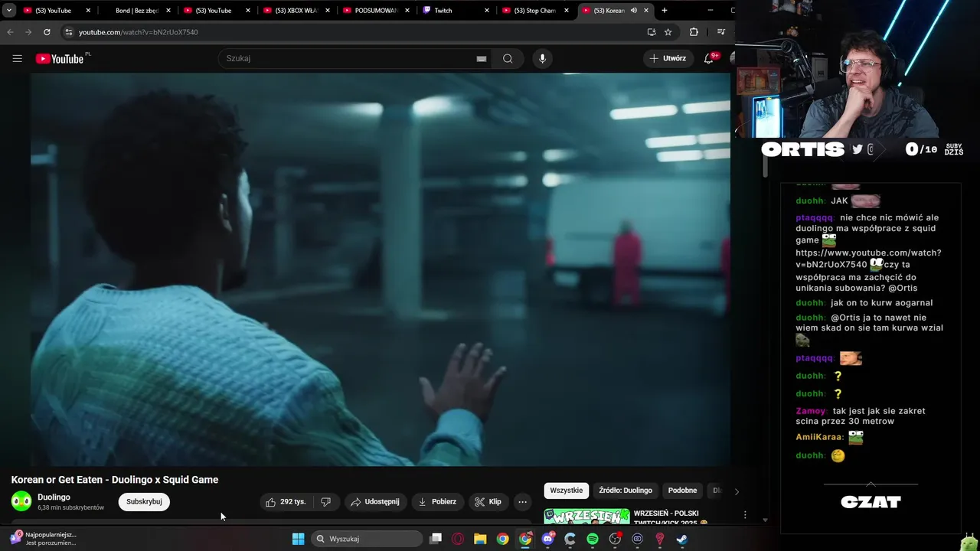Image resolution: width=980 pixels, height=551 pixels.
Task: Open Duolingo channel avatar
Action: point(21,501)
